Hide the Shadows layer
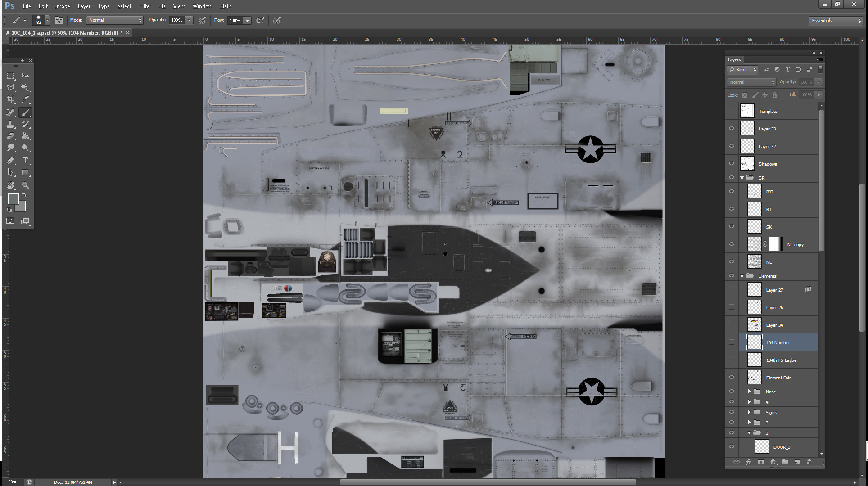Viewport: 868px width, 486px height. tap(731, 164)
